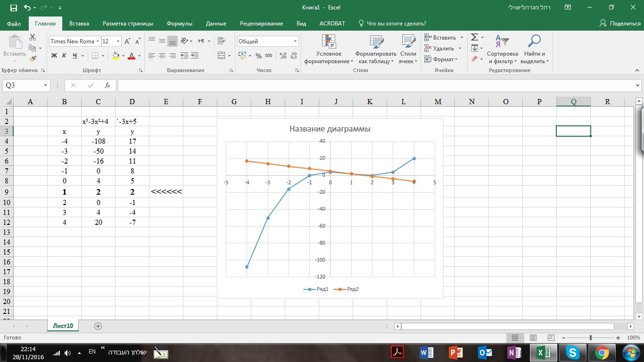
Task: Select the Лист10 sheet tab
Action: [x=63, y=326]
